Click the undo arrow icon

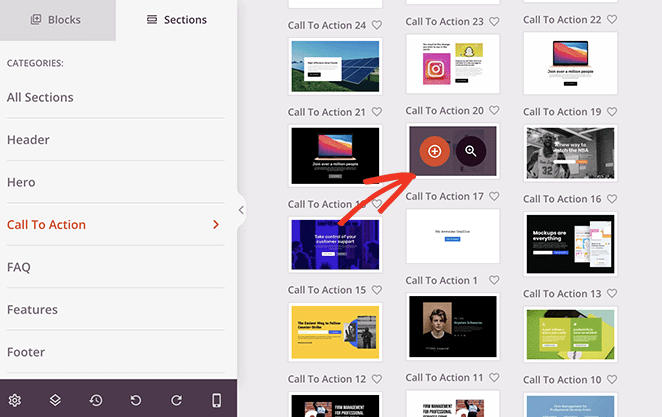coord(136,399)
